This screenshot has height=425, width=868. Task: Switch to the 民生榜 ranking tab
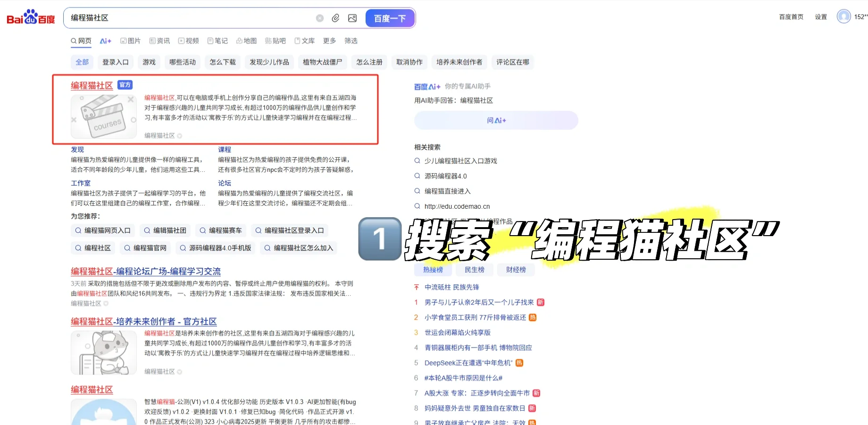[475, 270]
